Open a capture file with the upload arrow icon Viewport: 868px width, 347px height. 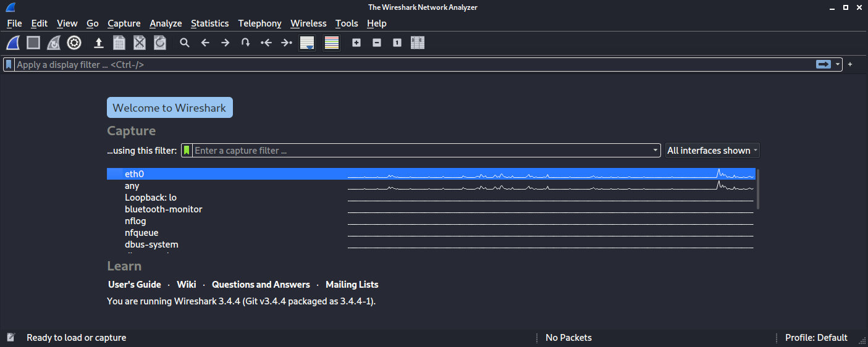point(98,43)
